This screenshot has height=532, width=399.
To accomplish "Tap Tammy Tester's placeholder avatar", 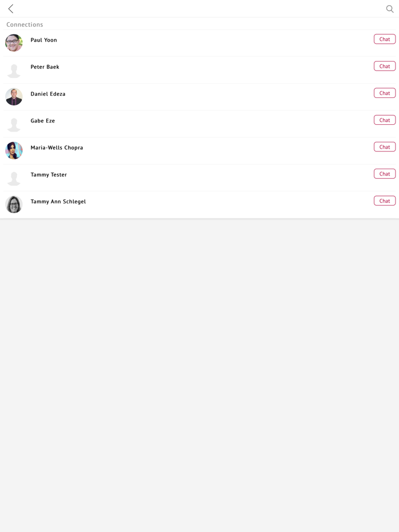I will [x=14, y=177].
